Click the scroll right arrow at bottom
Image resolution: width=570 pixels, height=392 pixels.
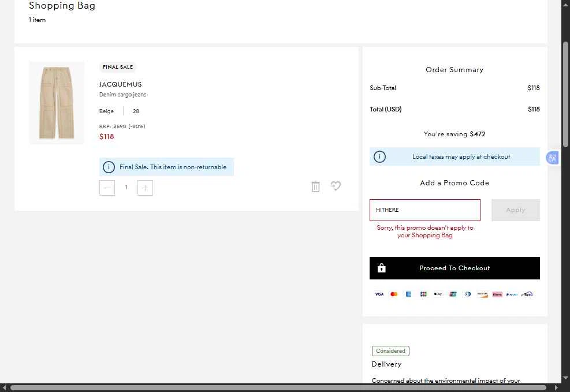pos(556,387)
